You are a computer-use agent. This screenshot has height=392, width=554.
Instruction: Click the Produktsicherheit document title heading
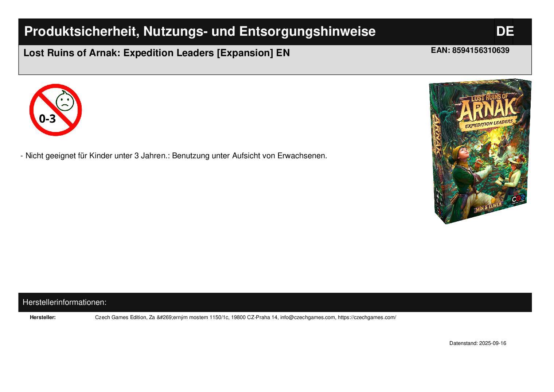tap(200, 32)
